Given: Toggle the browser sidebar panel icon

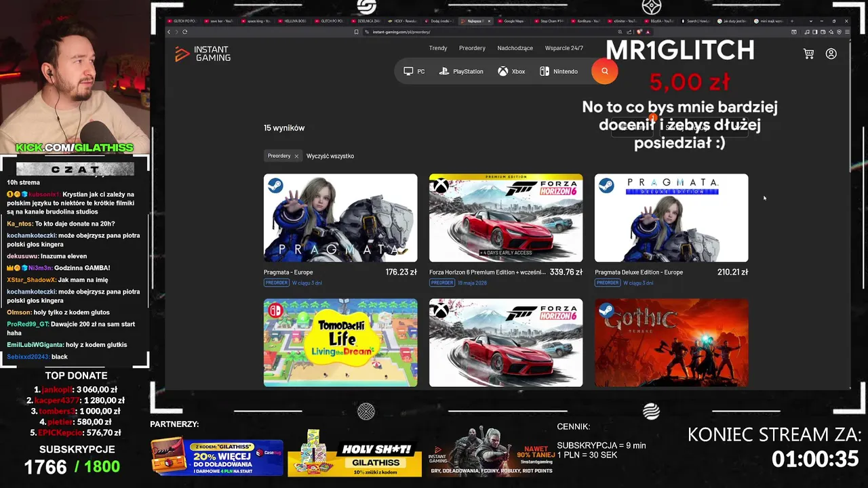Looking at the screenshot, I should click(815, 32).
